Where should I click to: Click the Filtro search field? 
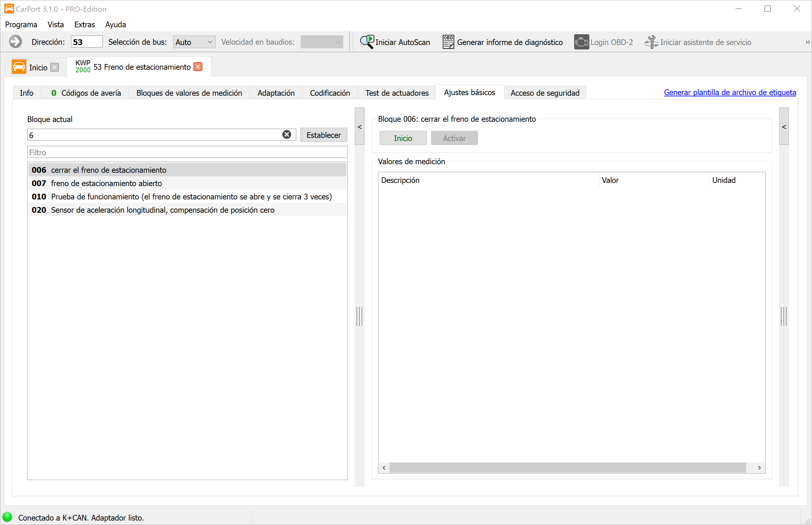pyautogui.click(x=187, y=152)
